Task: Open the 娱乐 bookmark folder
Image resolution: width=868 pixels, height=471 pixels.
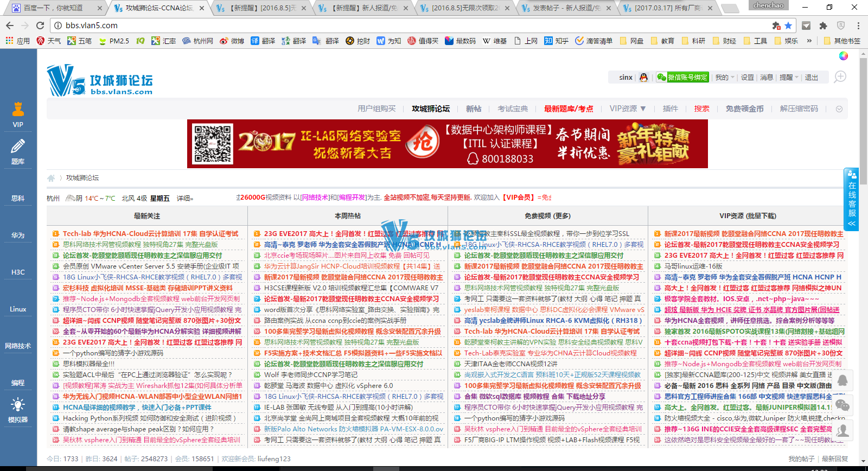Action: (x=786, y=41)
